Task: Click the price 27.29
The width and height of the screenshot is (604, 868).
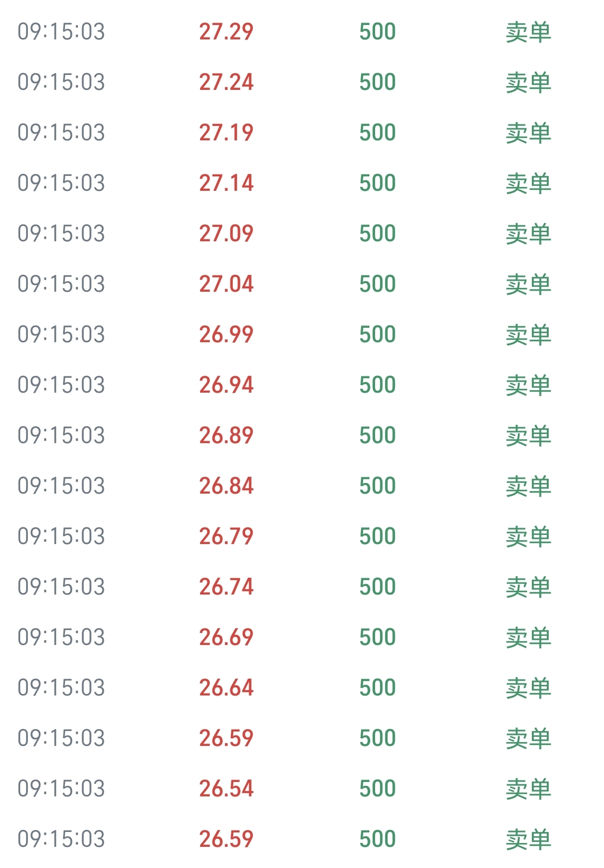Action: (x=226, y=32)
